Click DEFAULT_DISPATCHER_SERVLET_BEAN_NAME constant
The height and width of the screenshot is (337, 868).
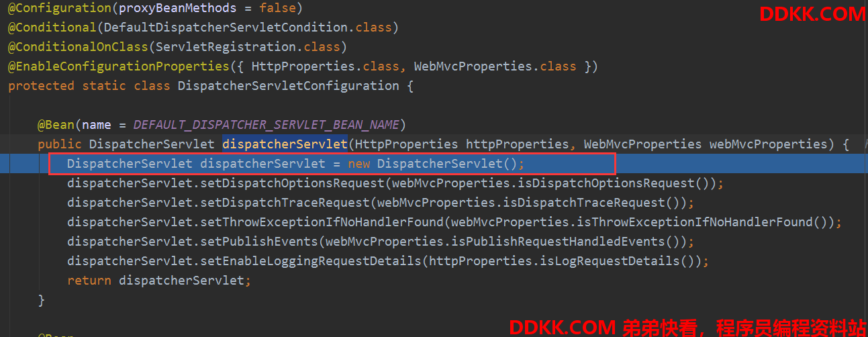click(267, 125)
